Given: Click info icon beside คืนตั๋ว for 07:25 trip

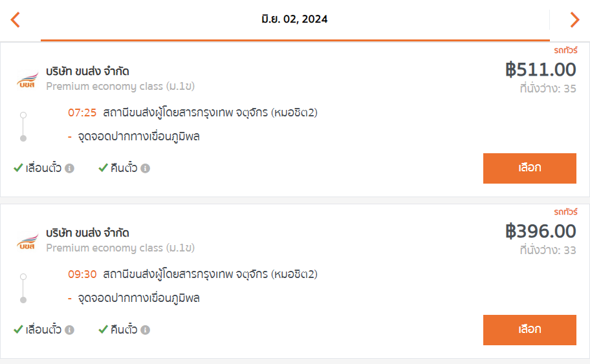Looking at the screenshot, I should pos(146,169).
